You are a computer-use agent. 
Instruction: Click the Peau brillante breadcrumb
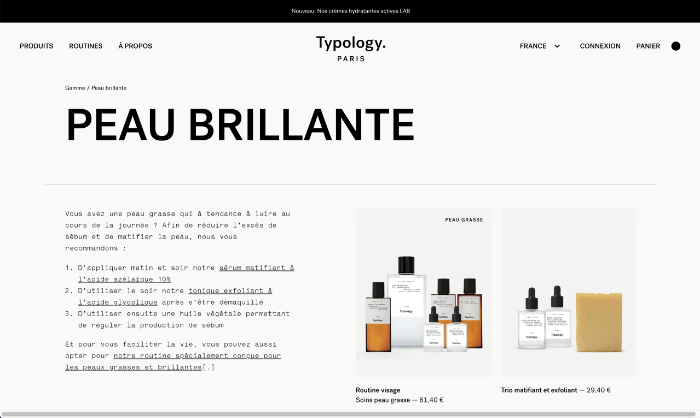tap(109, 88)
